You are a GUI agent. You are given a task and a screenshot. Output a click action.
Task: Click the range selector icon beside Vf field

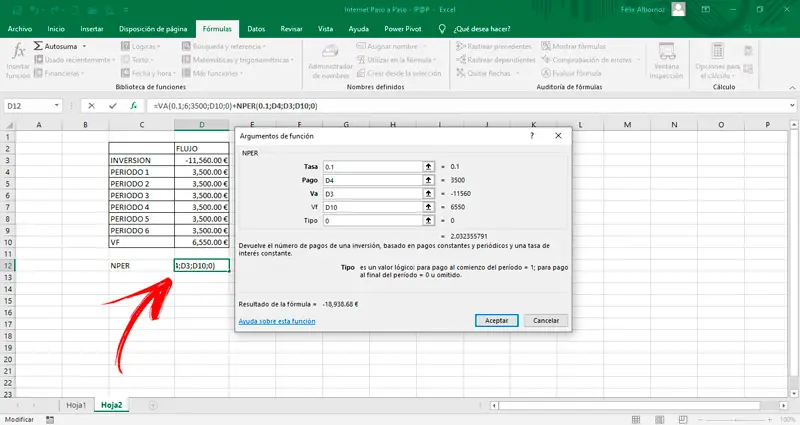pyautogui.click(x=429, y=208)
